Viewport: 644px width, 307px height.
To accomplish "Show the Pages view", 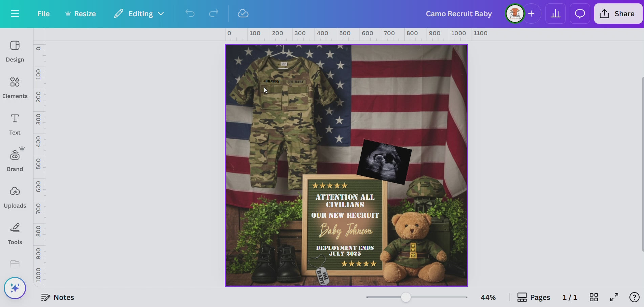I will tap(534, 298).
